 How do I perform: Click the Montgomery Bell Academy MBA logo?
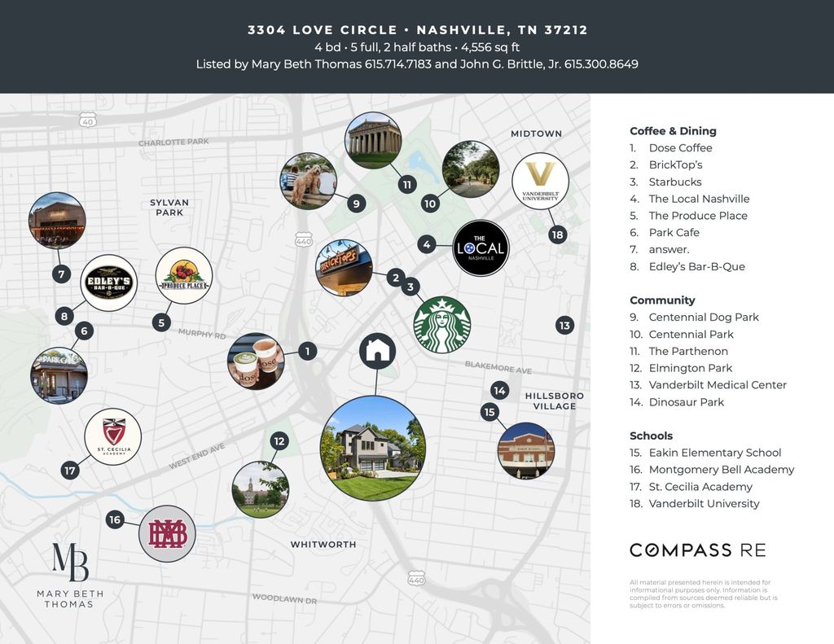[168, 533]
